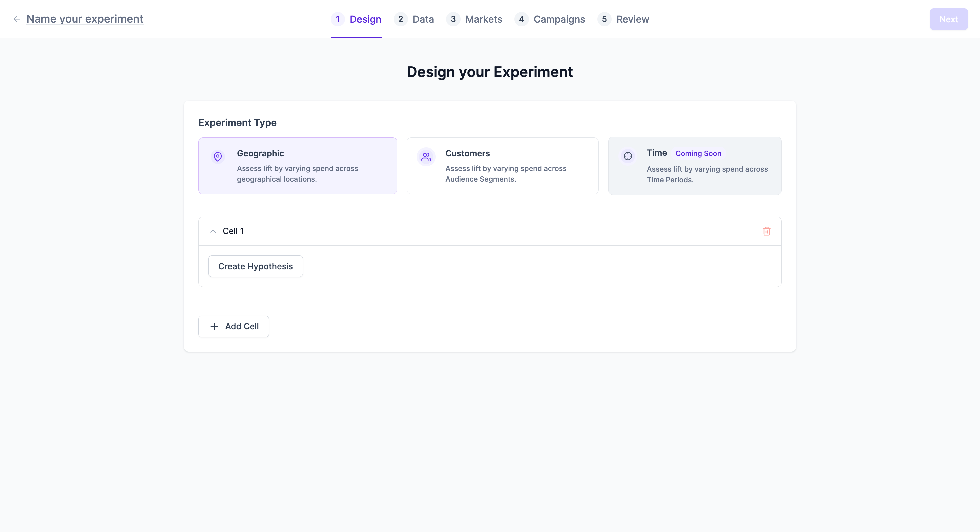This screenshot has width=980, height=532.
Task: Click the Create Hypothesis button
Action: [x=255, y=266]
